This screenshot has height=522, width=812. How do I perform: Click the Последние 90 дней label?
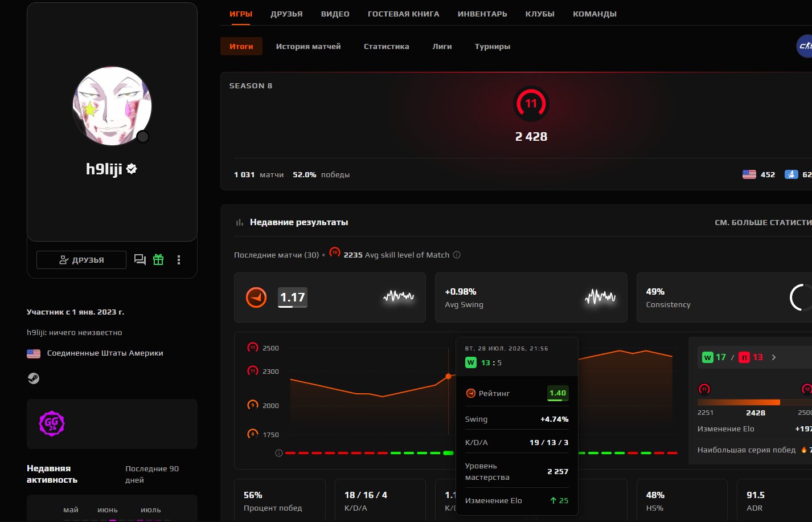tap(152, 474)
